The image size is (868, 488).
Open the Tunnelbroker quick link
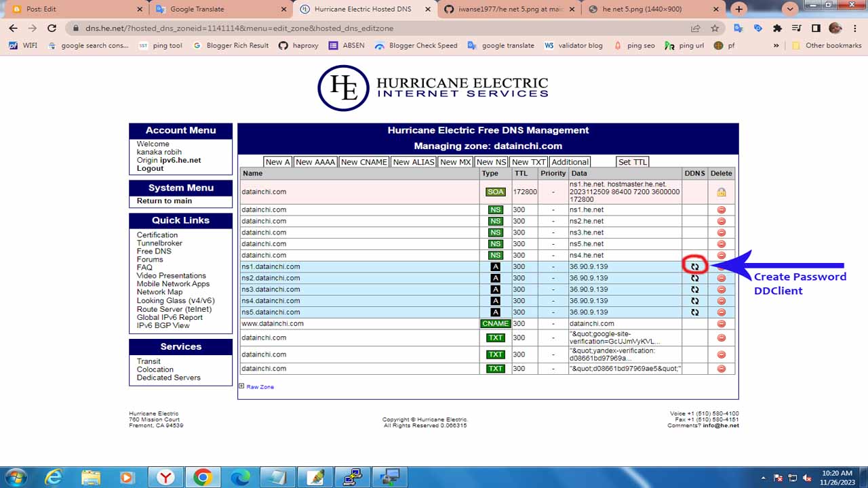159,243
